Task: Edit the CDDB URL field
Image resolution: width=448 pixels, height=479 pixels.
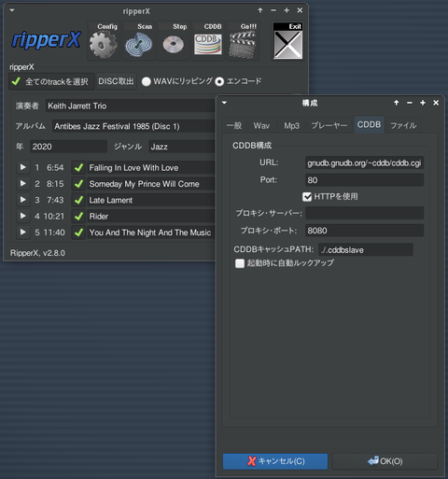Action: tap(364, 162)
